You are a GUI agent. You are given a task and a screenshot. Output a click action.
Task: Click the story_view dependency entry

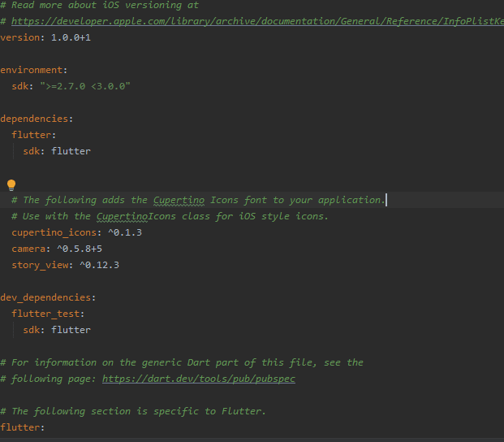65,265
